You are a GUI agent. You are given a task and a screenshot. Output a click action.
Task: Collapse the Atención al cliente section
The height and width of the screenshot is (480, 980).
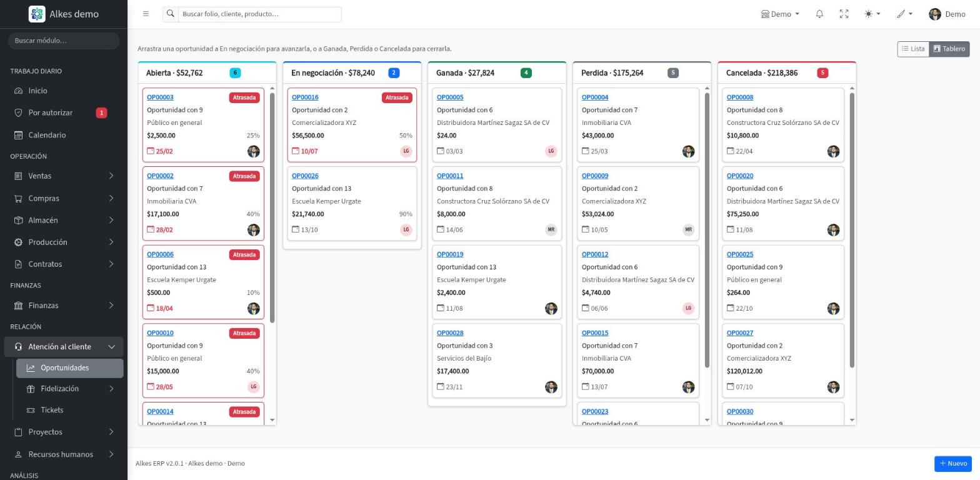(x=64, y=346)
